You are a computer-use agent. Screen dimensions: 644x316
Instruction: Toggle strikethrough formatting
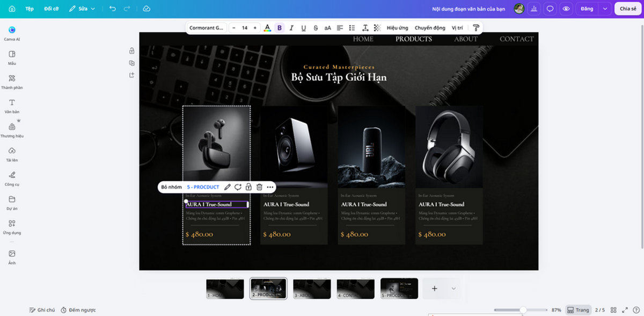[316, 28]
